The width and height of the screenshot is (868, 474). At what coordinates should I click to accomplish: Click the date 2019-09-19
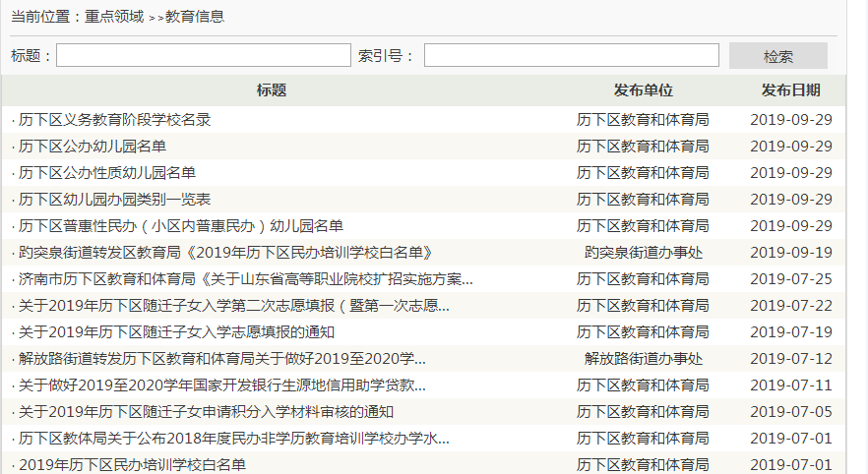pos(791,252)
